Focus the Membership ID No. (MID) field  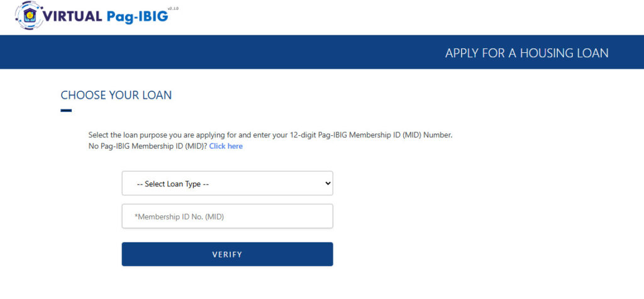pos(227,217)
